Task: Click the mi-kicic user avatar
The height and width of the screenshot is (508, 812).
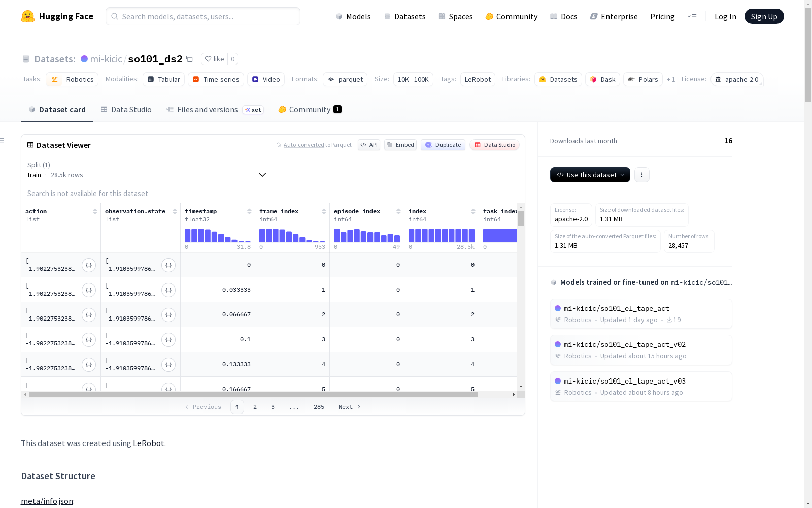Action: [x=84, y=59]
